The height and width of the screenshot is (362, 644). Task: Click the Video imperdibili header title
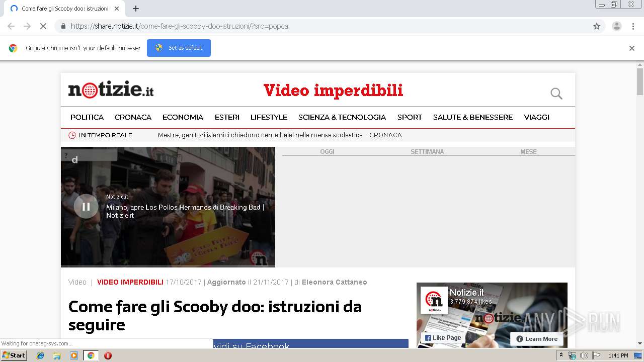pos(333,90)
